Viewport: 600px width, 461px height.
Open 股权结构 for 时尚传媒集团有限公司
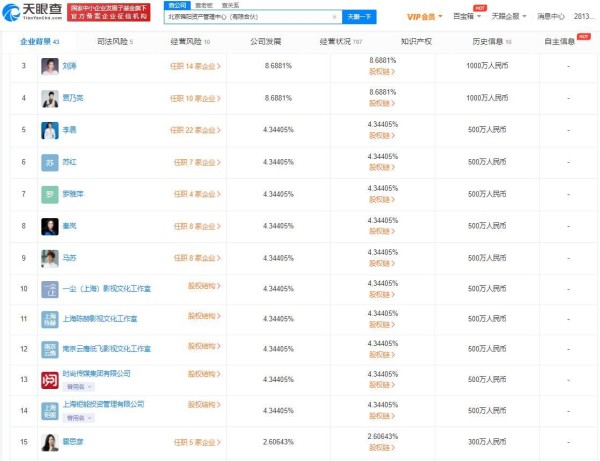tap(204, 374)
